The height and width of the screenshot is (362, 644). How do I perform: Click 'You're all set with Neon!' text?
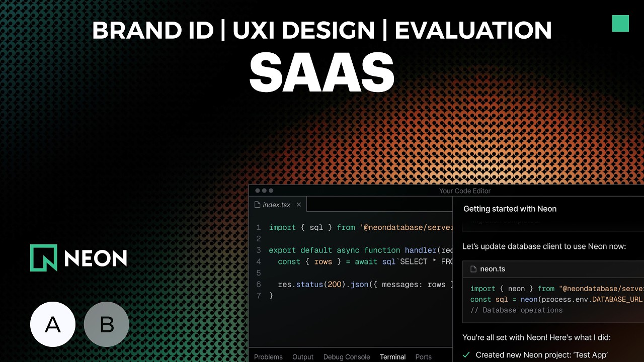(x=536, y=338)
